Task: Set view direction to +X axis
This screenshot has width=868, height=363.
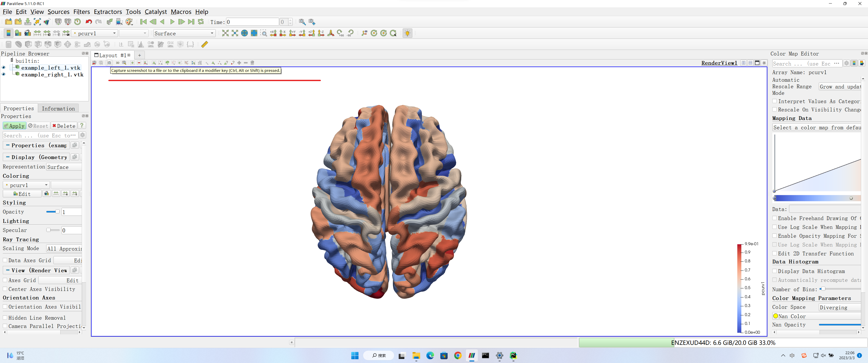Action: [273, 33]
